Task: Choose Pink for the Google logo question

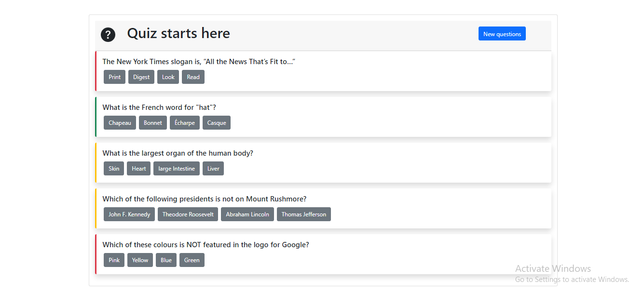Action: (114, 260)
